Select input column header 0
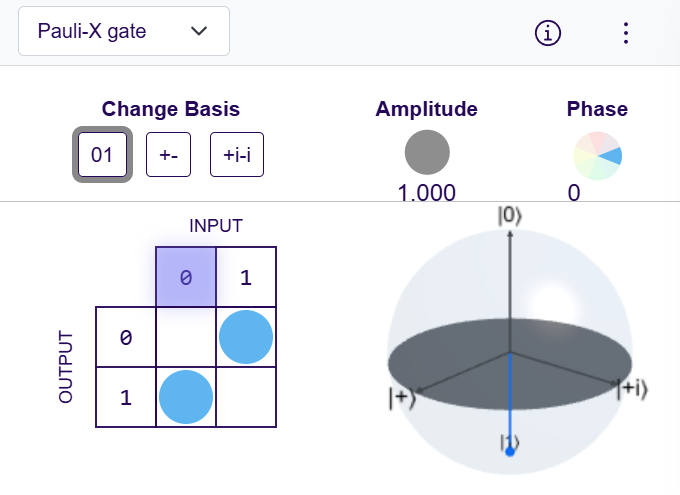The image size is (680, 495). (x=186, y=277)
